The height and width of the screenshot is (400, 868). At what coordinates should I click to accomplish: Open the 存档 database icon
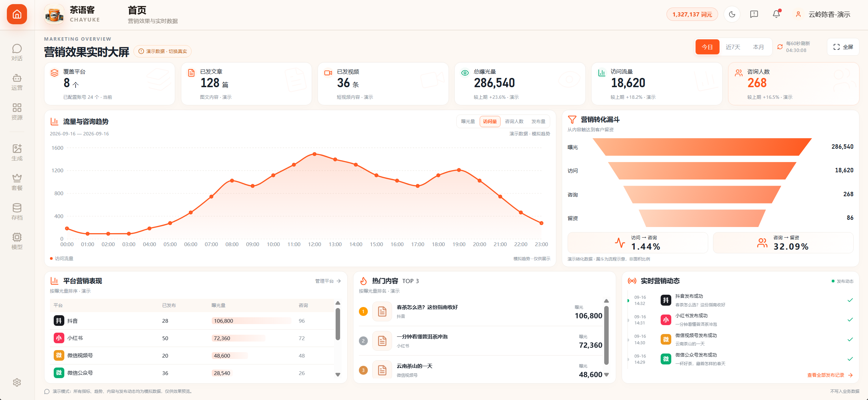coord(17,212)
